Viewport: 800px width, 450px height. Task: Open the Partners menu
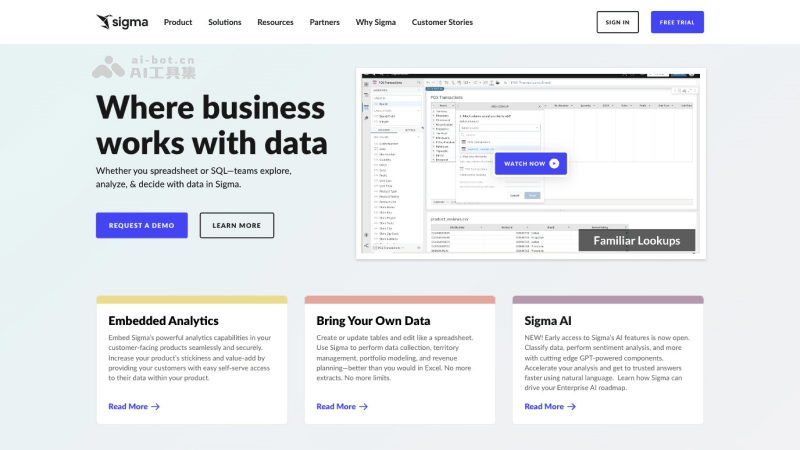[x=324, y=22]
